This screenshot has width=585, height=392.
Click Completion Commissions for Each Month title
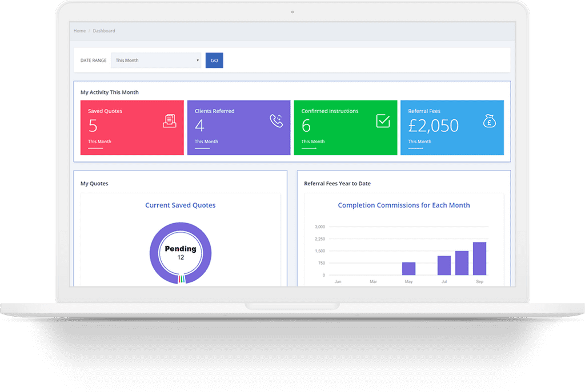[404, 205]
